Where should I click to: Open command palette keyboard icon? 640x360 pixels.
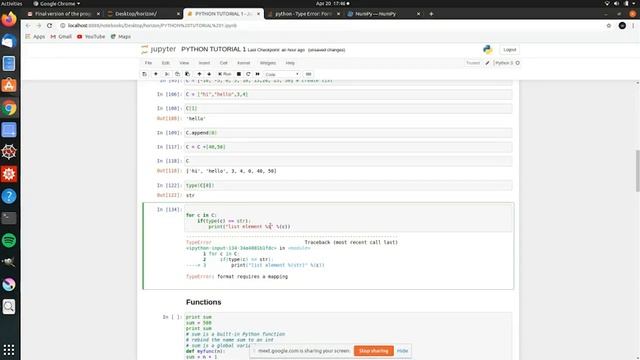(x=309, y=74)
